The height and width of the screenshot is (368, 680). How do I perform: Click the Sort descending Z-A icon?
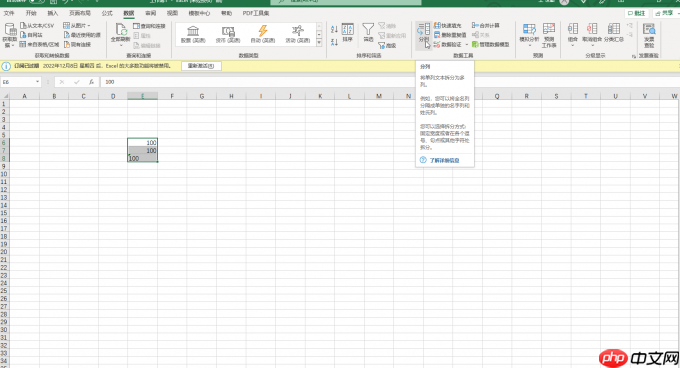point(334,42)
